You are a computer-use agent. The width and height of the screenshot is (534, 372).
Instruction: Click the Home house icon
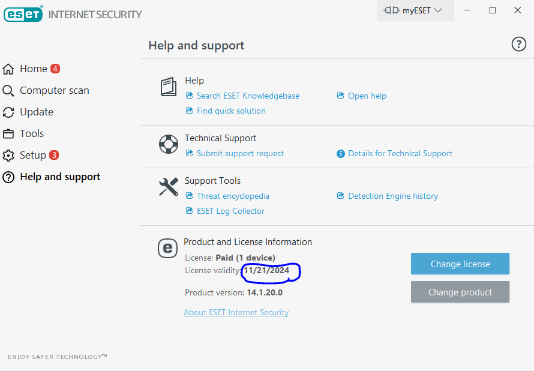click(9, 69)
